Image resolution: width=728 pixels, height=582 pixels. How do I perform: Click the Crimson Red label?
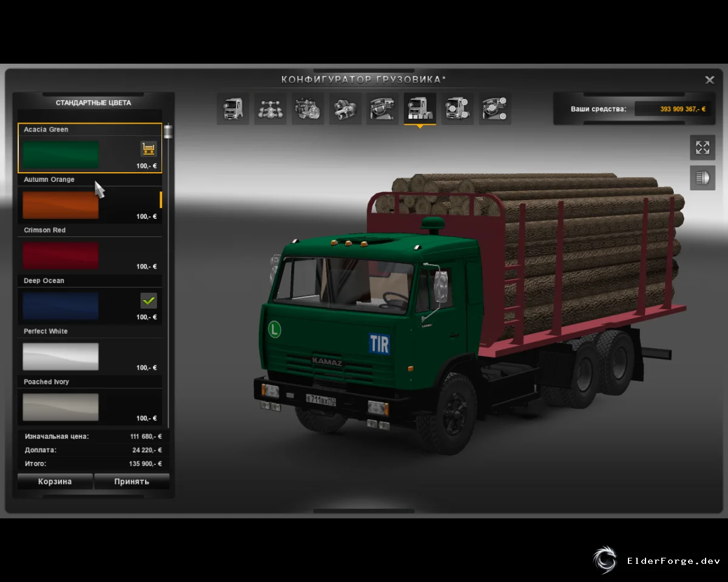point(45,230)
